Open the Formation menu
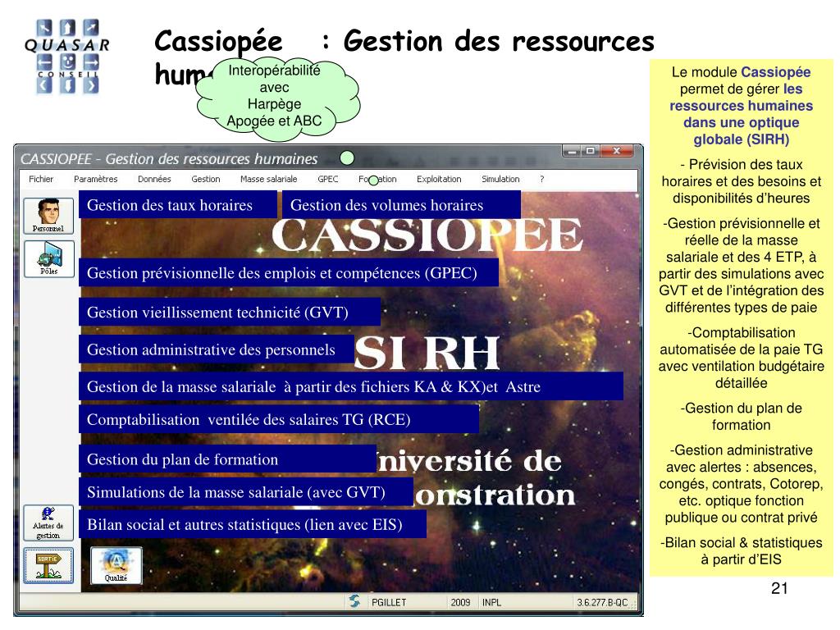 (377, 179)
